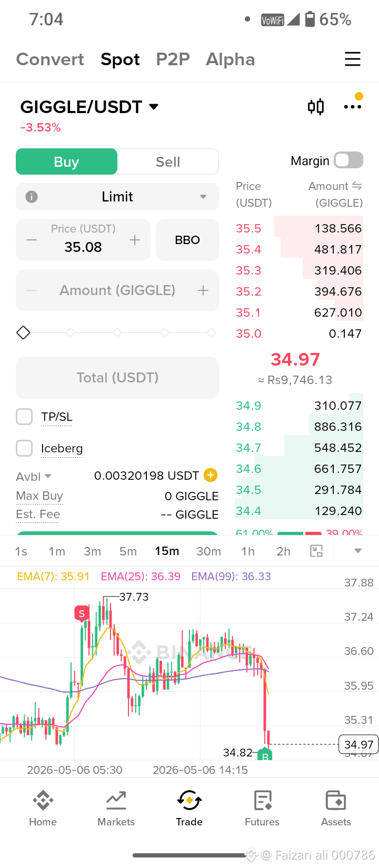
Task: Expand more chart intervals arrow
Action: coord(358,551)
